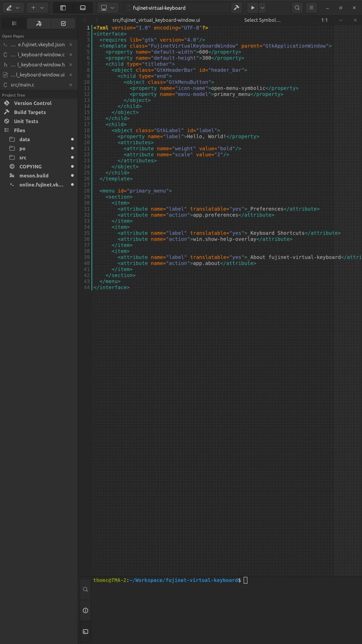Select the l_keyboard-window.ui open page
This screenshot has width=362, height=644.
click(39, 75)
